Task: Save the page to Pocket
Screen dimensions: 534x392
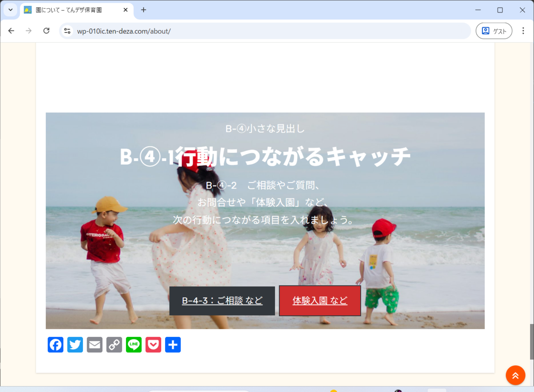Action: (x=153, y=345)
